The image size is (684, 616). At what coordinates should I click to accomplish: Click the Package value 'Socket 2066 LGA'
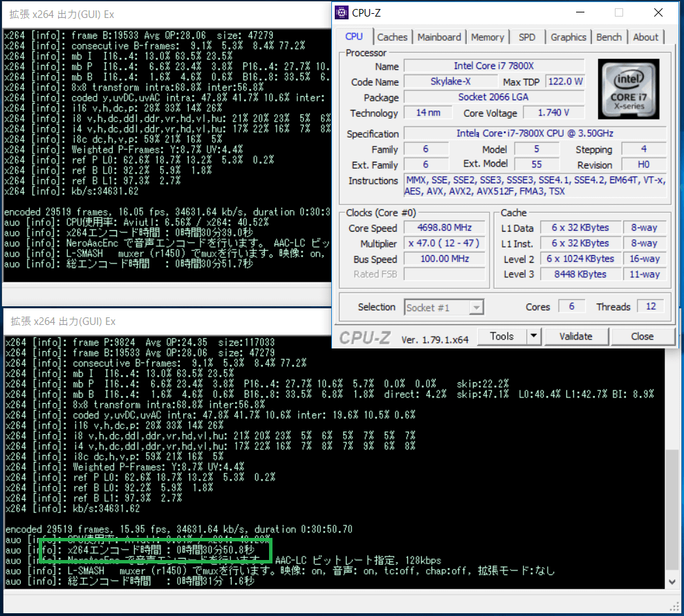(x=494, y=97)
